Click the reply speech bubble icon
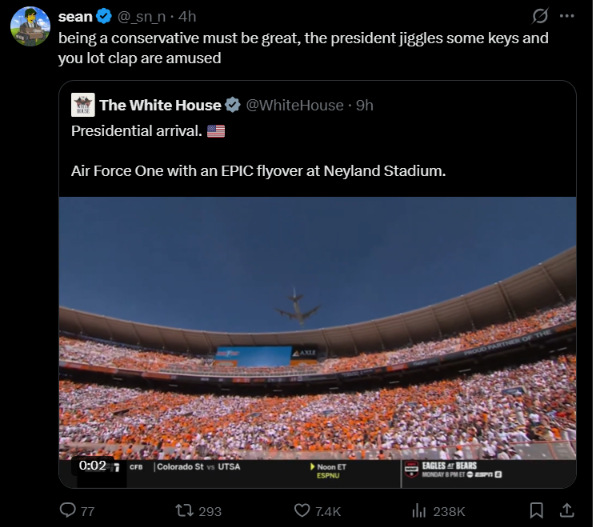The height and width of the screenshot is (527, 593). [x=68, y=510]
